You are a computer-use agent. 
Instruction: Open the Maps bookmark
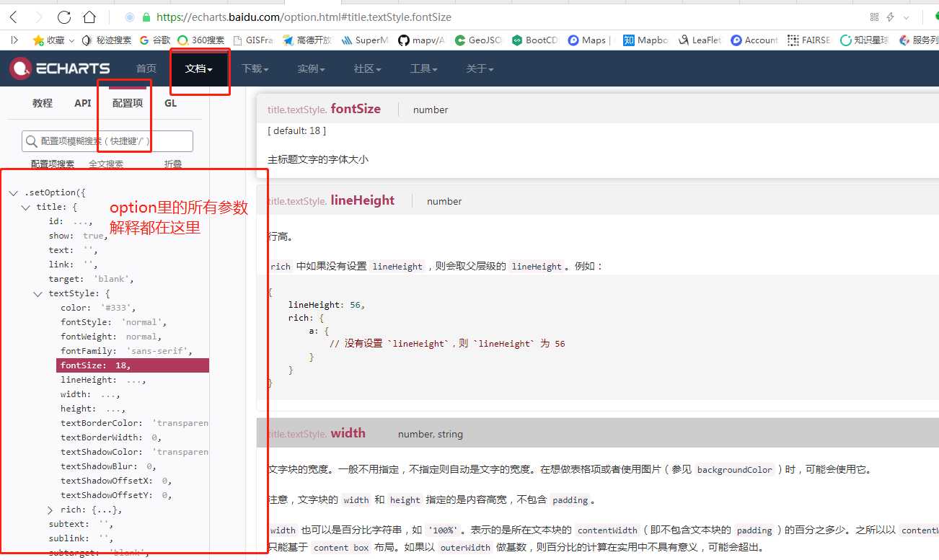pyautogui.click(x=588, y=40)
